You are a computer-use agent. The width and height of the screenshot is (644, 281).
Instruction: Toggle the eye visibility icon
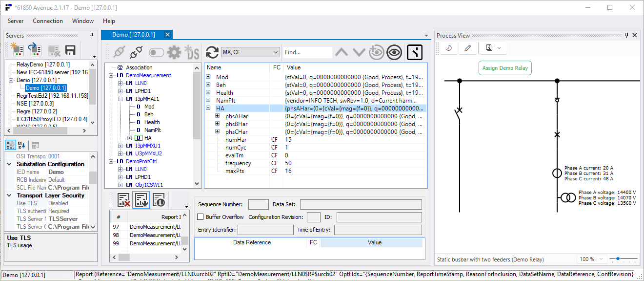click(394, 52)
